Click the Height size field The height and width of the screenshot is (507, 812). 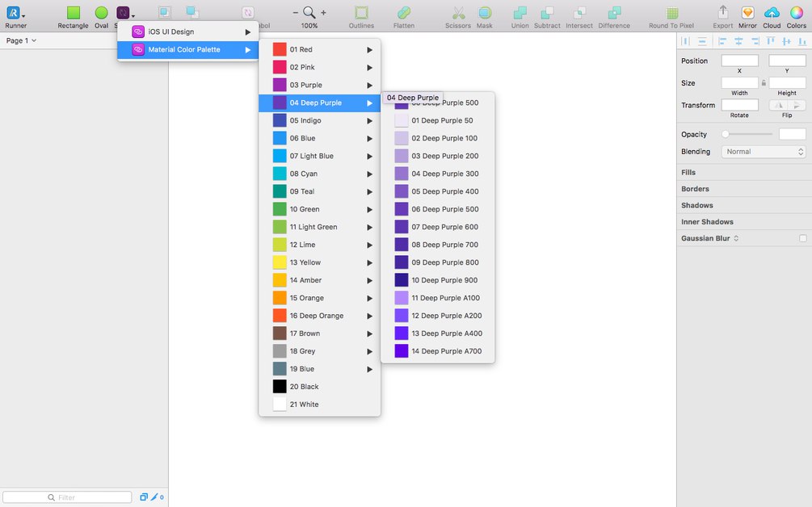[787, 83]
